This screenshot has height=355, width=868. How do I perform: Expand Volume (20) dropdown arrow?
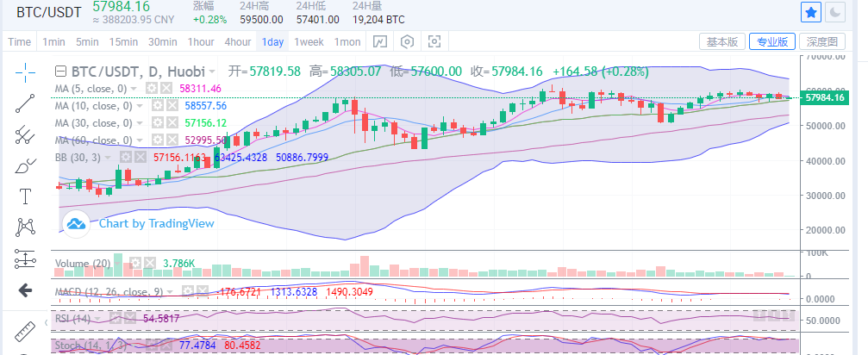(x=117, y=264)
